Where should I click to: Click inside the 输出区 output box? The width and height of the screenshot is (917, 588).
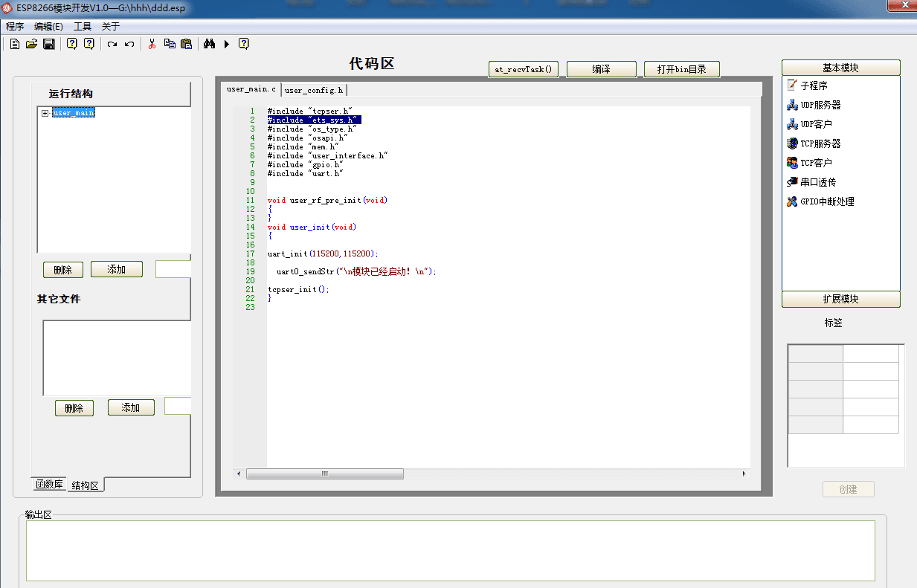click(451, 551)
